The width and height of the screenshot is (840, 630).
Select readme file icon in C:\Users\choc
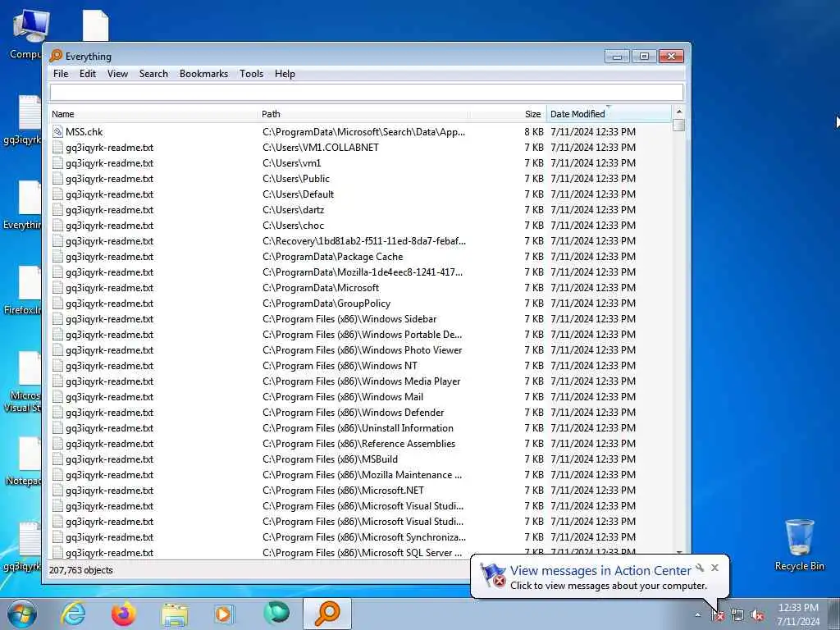point(58,225)
